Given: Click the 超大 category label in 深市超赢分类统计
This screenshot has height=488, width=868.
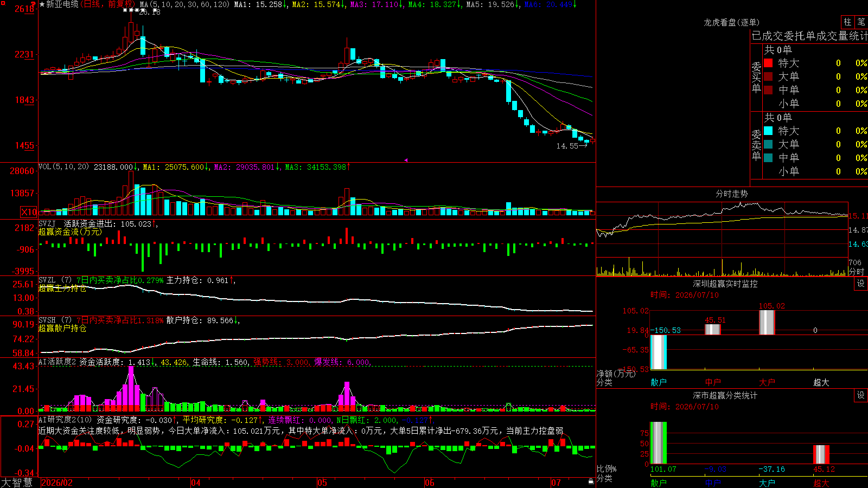Looking at the screenshot, I should (821, 483).
